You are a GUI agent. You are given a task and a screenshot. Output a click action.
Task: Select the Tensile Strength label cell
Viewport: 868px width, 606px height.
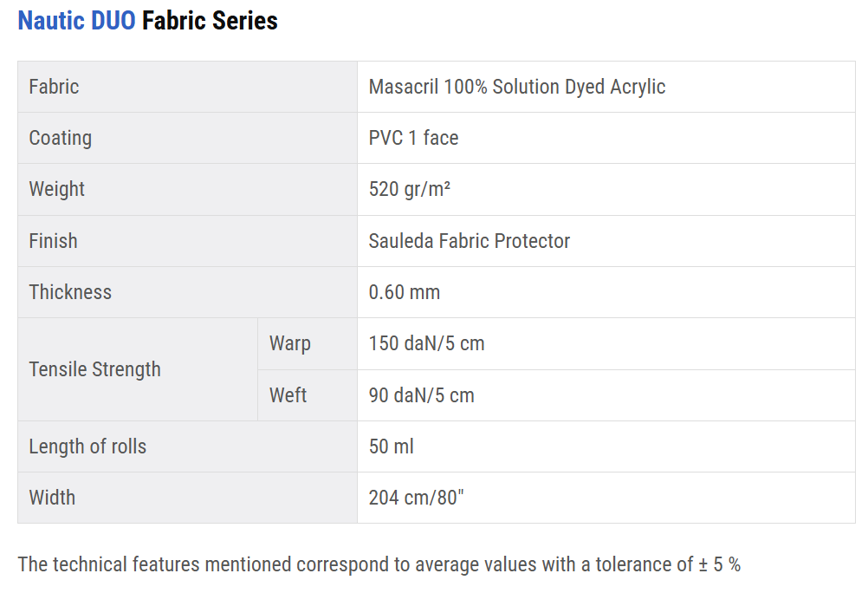[x=94, y=369]
